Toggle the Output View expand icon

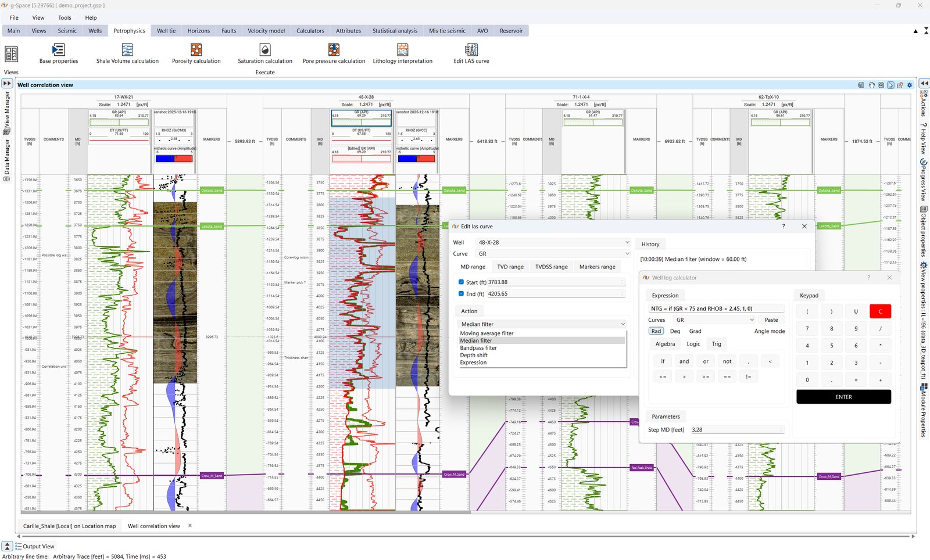7,546
